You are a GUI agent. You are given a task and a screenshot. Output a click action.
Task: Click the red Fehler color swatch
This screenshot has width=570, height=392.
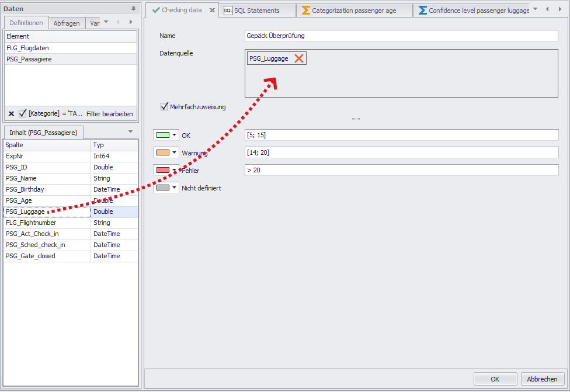(x=162, y=170)
